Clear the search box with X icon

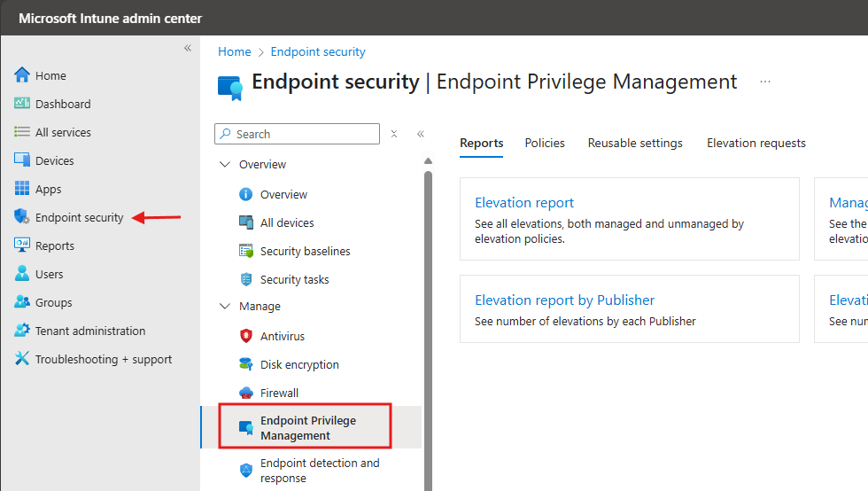(x=394, y=134)
